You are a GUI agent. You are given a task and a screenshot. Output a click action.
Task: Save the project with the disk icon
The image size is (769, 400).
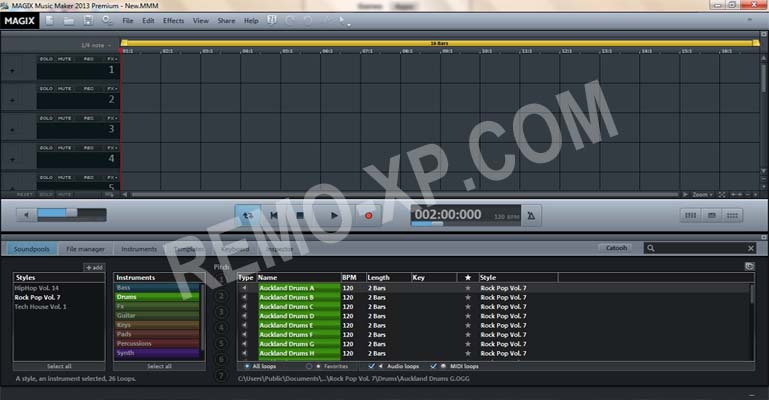88,21
